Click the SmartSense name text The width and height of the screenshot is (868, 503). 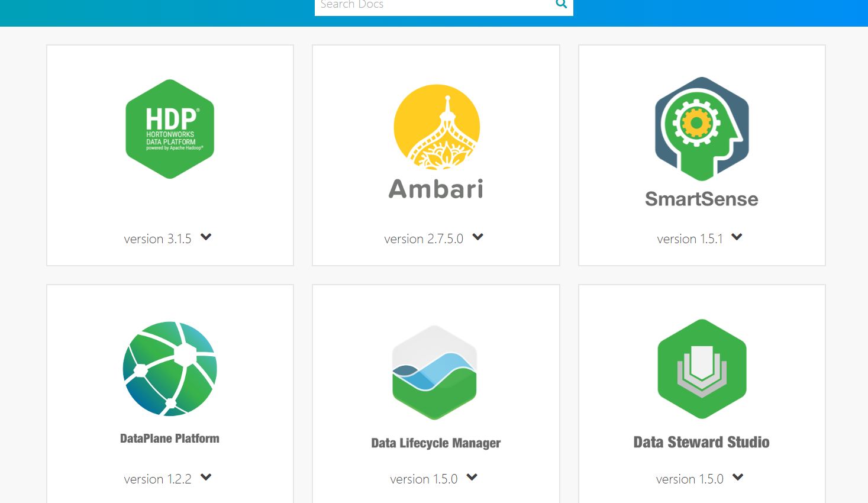(702, 199)
